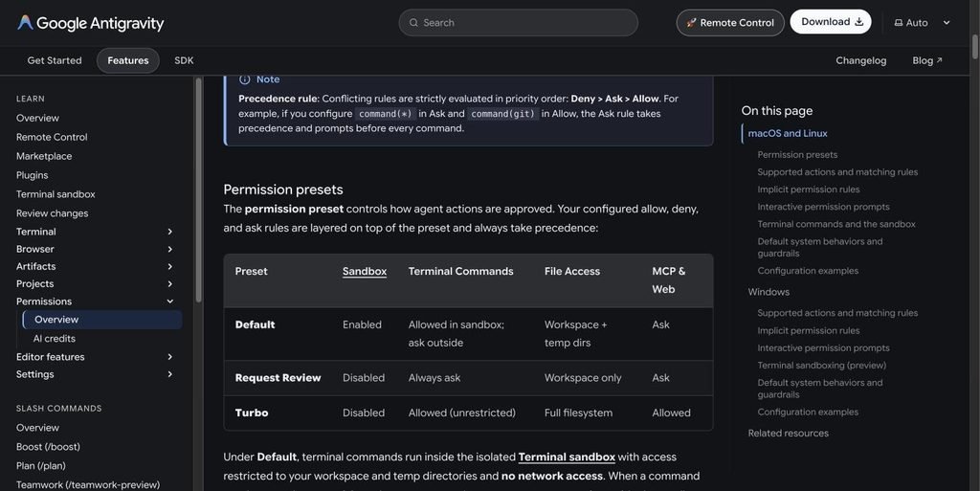The image size is (980, 491).
Task: Jump to macOS and Linux section
Action: pos(788,134)
